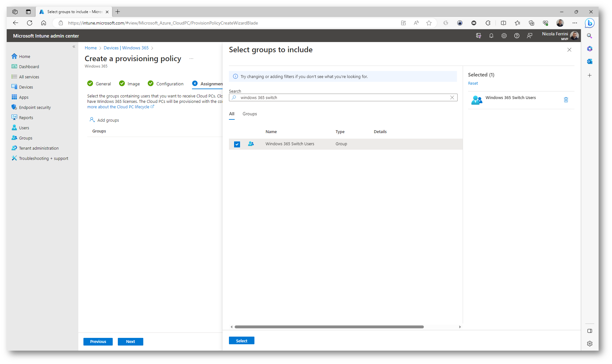Image resolution: width=612 pixels, height=364 pixels.
Task: Go to the General wizard step
Action: point(99,84)
